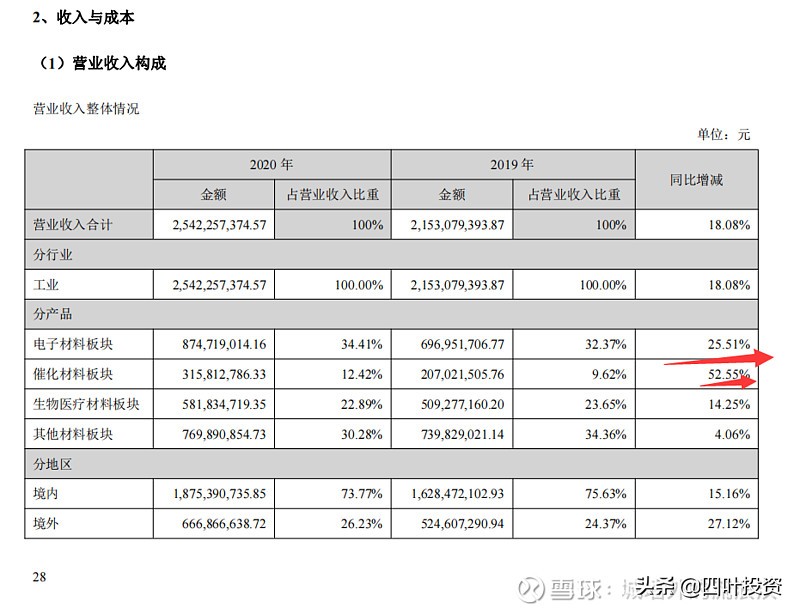The image size is (800, 614).
Task: Click the 境内 revenue row label
Action: coord(44,494)
